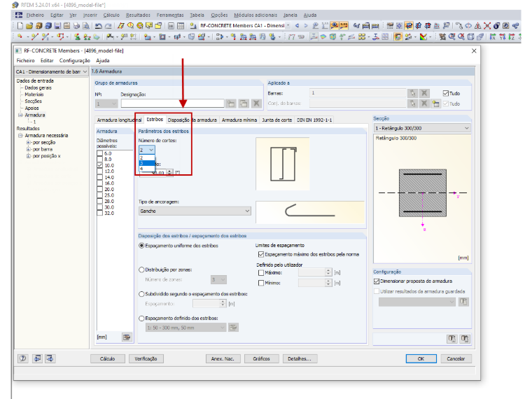Click the undo arrow in main toolbar
Viewport: 532px width, 399px height.
tap(99, 26)
